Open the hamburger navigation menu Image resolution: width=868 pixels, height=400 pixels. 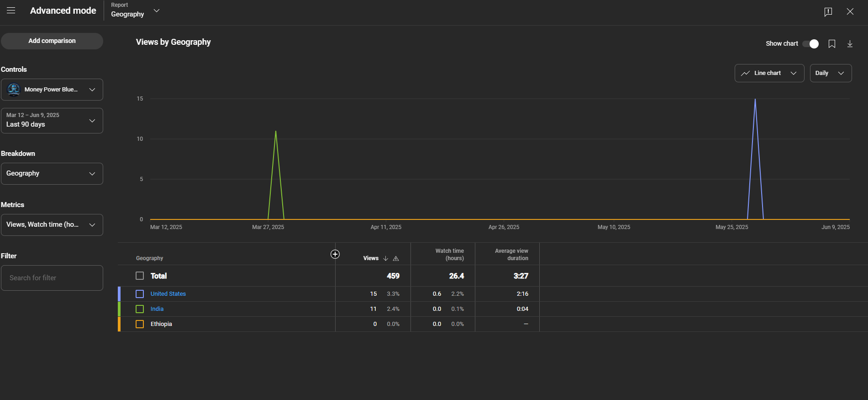pos(11,11)
